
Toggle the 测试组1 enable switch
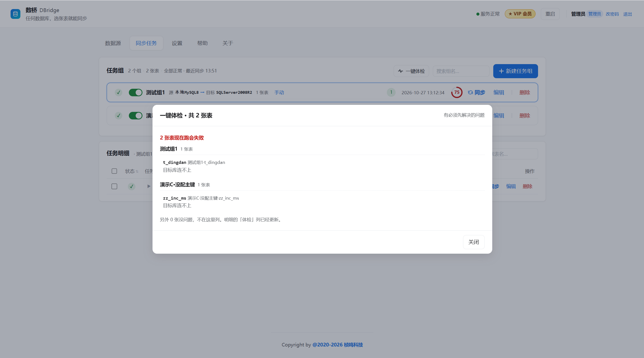(136, 93)
